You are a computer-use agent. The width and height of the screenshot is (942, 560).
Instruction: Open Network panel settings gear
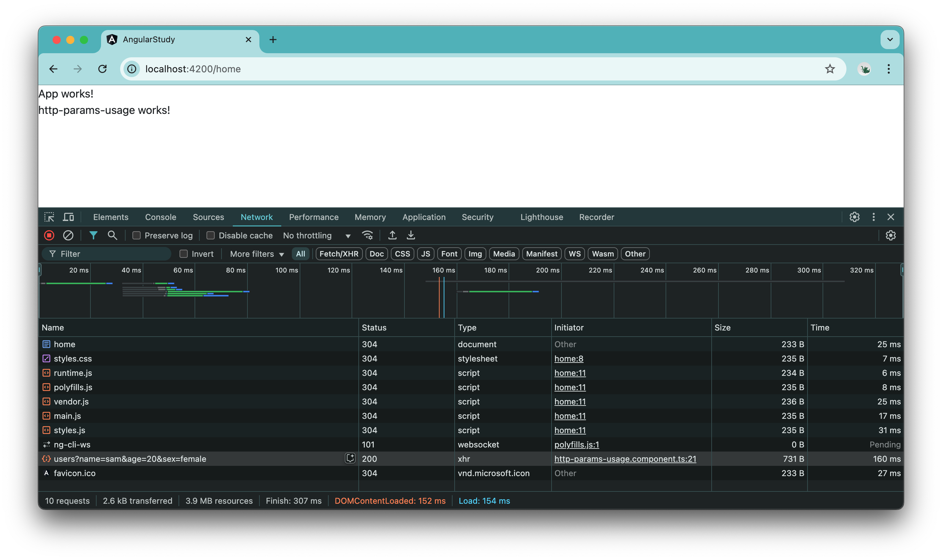click(891, 235)
